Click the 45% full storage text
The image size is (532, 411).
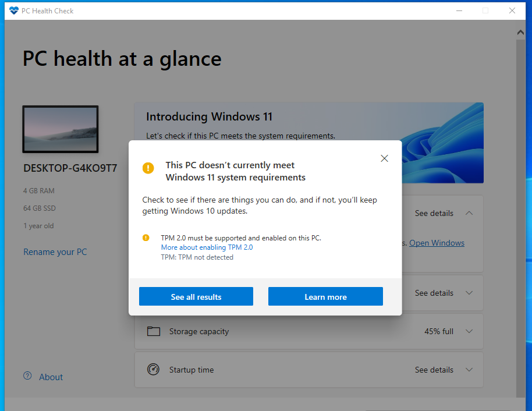click(439, 332)
